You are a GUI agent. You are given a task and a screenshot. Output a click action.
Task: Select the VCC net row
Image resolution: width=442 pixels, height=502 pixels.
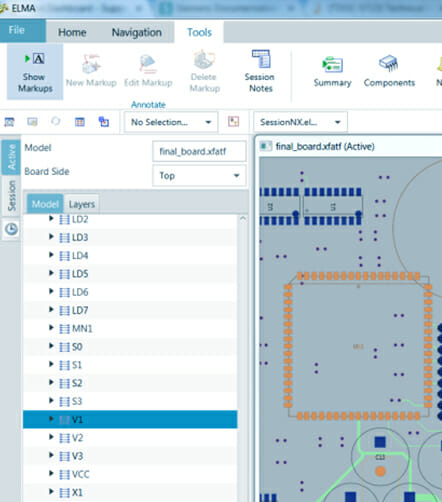pyautogui.click(x=130, y=474)
